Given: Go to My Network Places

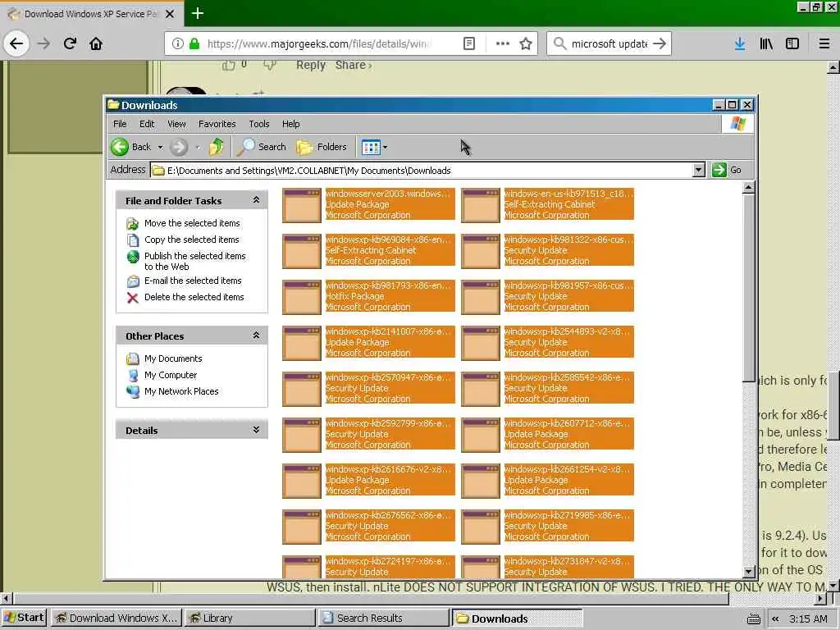Looking at the screenshot, I should coord(181,391).
